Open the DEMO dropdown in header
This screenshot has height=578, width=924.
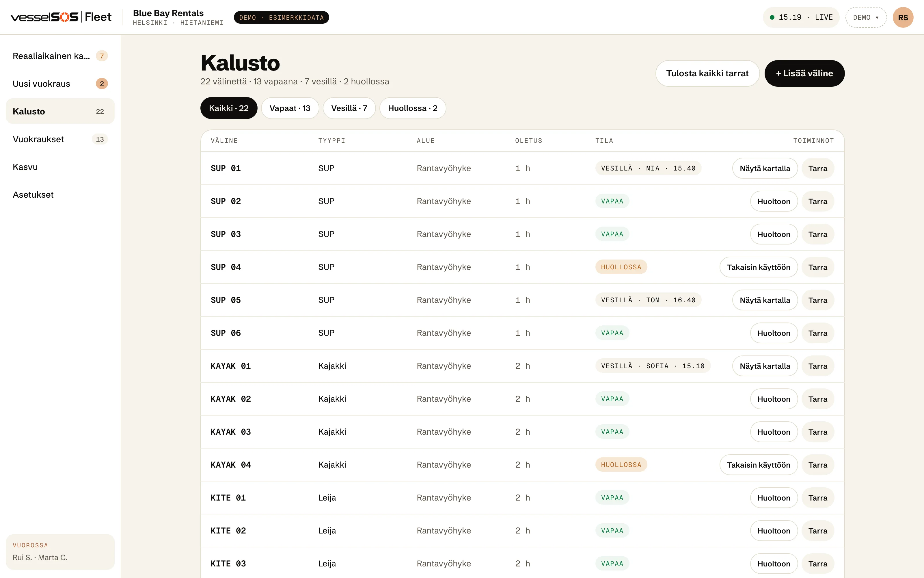(x=866, y=18)
